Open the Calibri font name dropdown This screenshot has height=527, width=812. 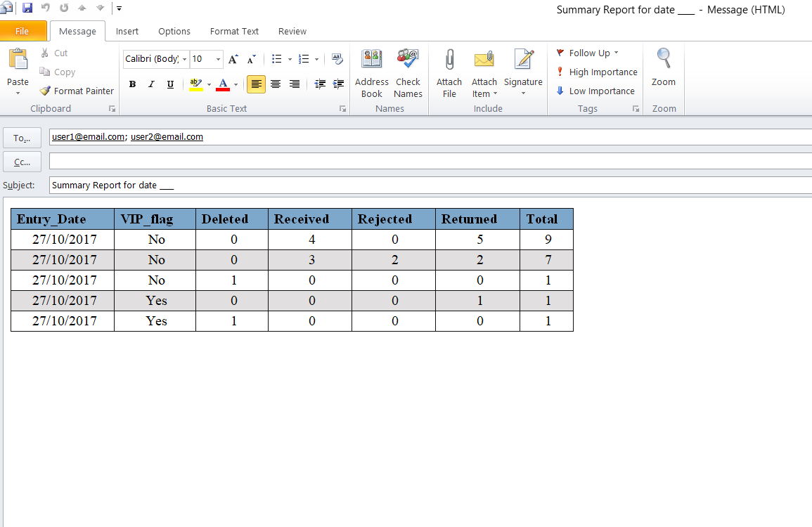pyautogui.click(x=184, y=59)
